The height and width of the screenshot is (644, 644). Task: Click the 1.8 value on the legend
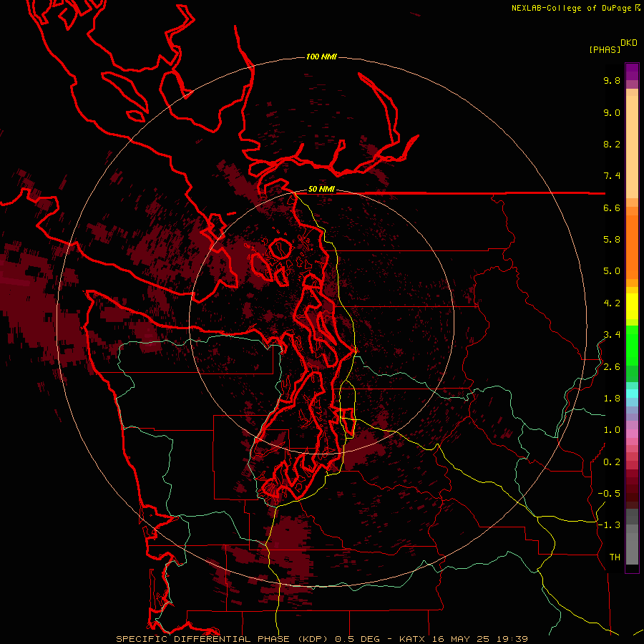coord(612,399)
